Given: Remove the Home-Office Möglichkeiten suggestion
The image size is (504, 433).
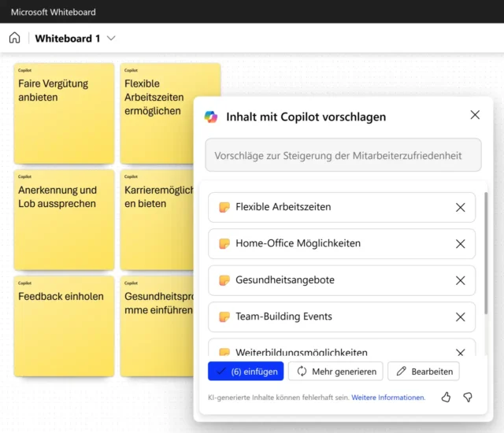Looking at the screenshot, I should pos(461,243).
